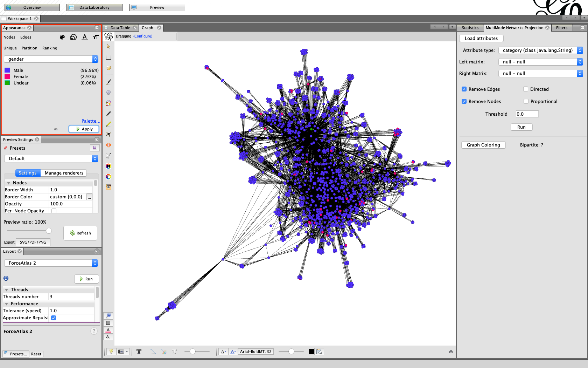
Task: Select the direct selection arrow tool
Action: [108, 47]
